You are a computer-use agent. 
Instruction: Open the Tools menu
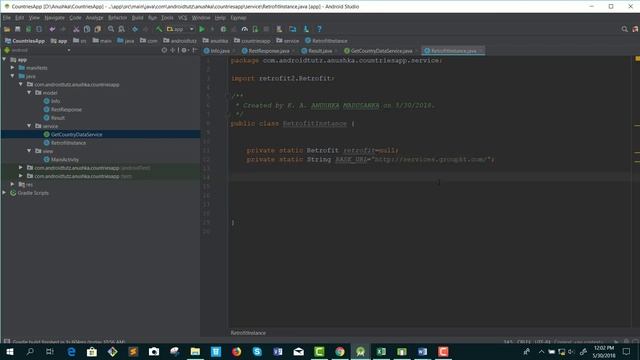pos(167,18)
